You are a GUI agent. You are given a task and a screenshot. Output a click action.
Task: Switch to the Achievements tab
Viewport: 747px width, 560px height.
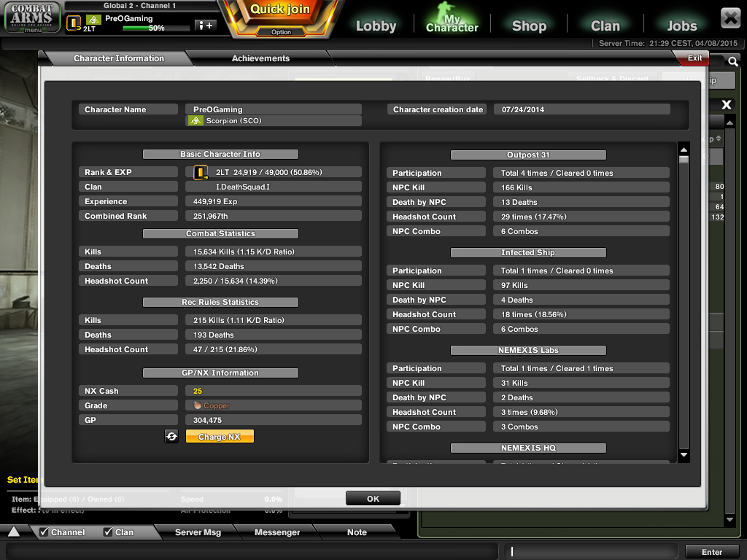tap(260, 58)
